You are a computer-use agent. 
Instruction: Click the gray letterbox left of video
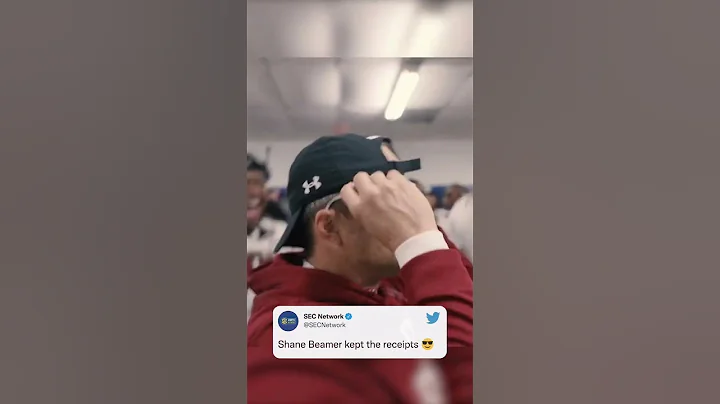124,202
